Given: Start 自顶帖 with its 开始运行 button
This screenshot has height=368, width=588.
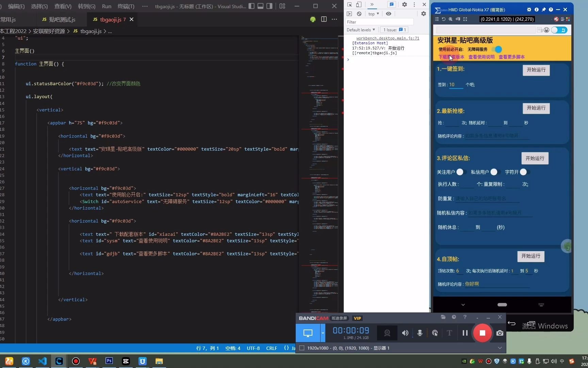Looking at the screenshot, I should (x=530, y=256).
